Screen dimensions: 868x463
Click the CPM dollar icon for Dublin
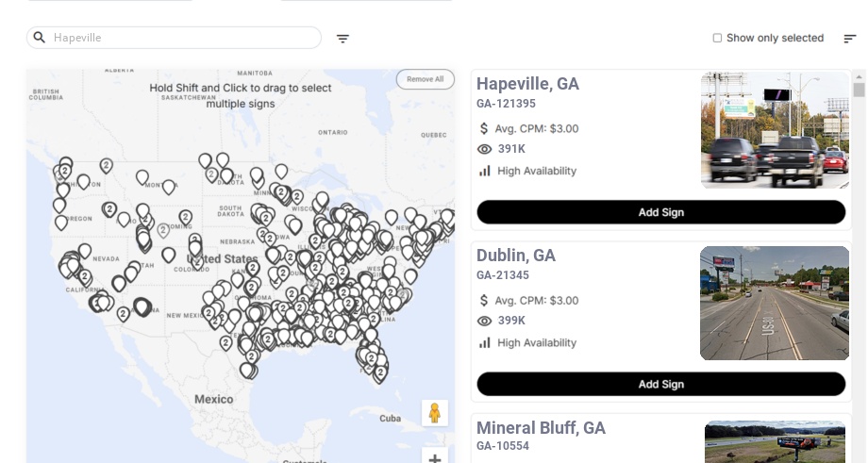[485, 301]
